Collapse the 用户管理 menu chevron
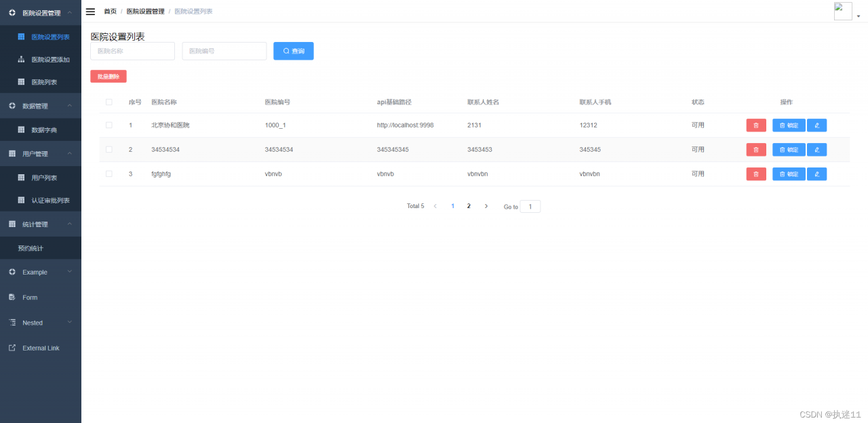The height and width of the screenshot is (423, 868). pyautogui.click(x=70, y=154)
